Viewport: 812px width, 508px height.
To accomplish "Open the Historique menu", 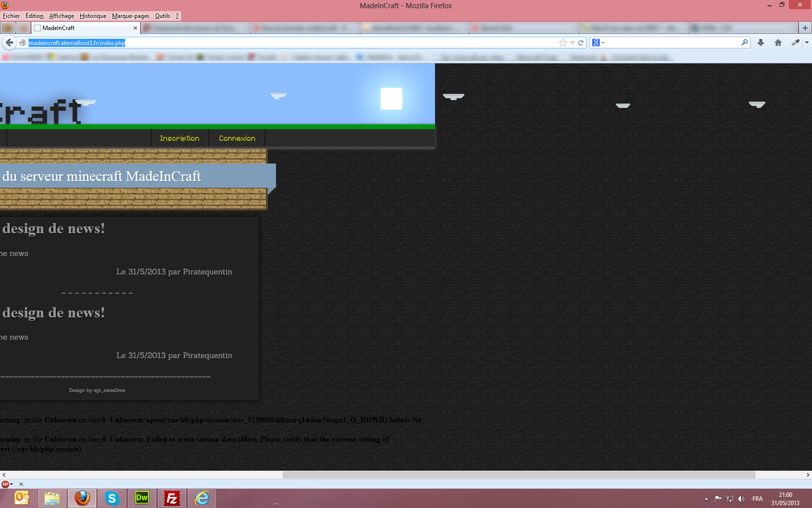I will point(93,16).
